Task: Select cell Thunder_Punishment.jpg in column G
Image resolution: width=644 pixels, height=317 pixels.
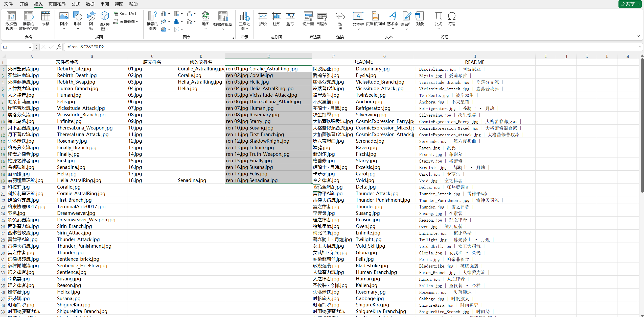Action: click(384, 200)
